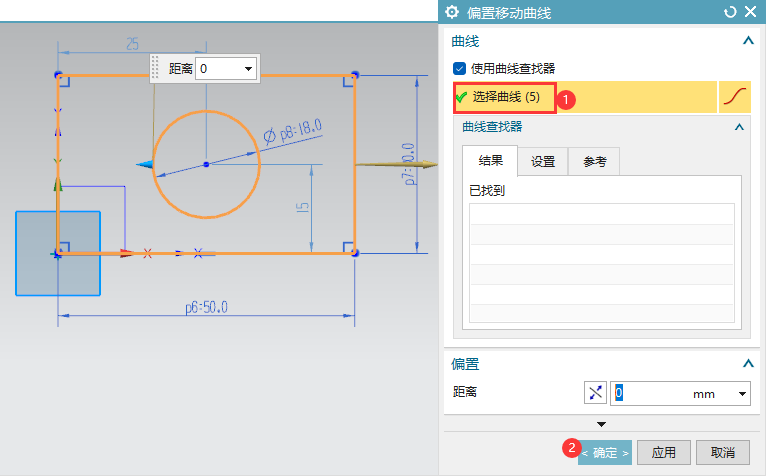Click the green checkmark next to 选择曲线
The height and width of the screenshot is (476, 766).
(x=461, y=97)
